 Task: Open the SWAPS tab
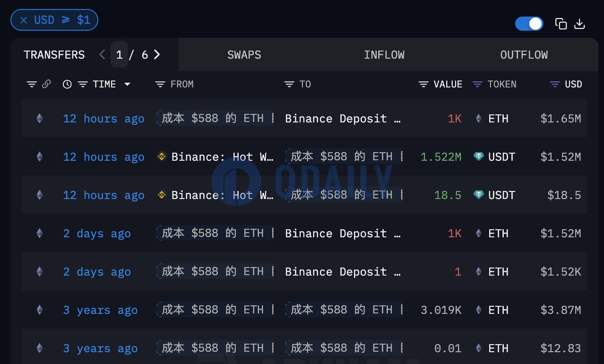coord(244,55)
